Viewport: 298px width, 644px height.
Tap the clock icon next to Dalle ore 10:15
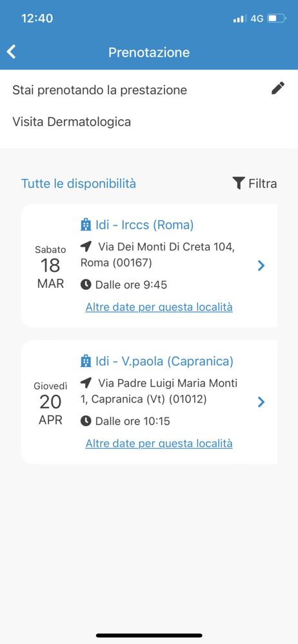[x=86, y=421]
